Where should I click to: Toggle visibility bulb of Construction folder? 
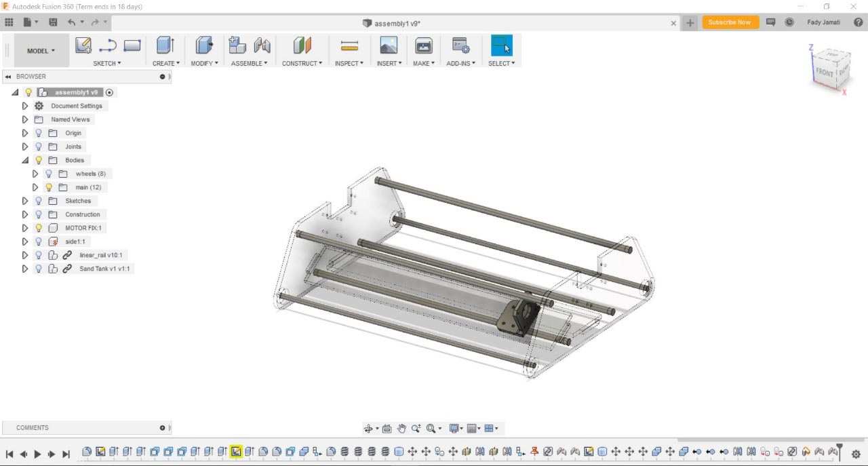[x=39, y=214]
